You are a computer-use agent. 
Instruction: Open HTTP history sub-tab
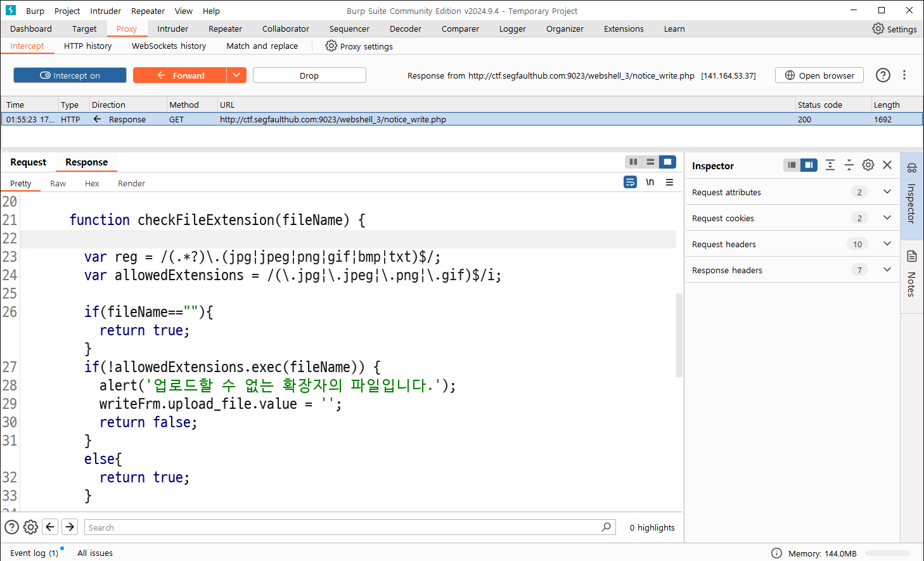click(x=87, y=46)
